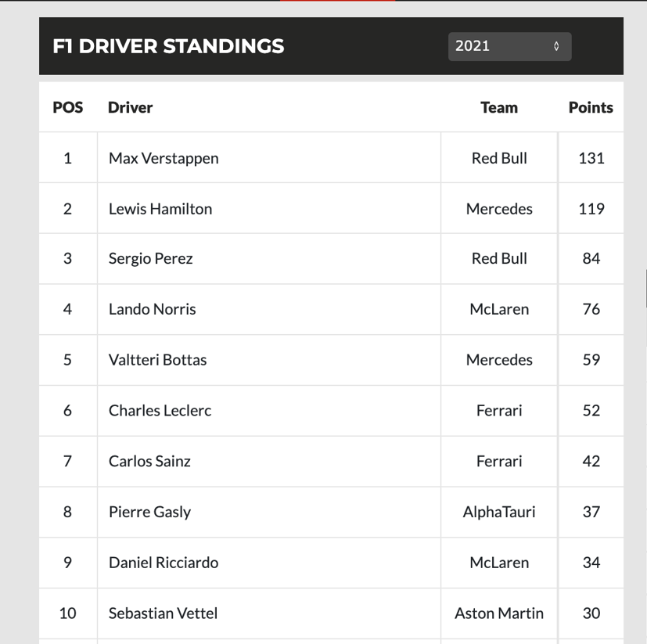The width and height of the screenshot is (647, 644).
Task: Click Hamilton's 119 points value
Action: click(x=591, y=209)
